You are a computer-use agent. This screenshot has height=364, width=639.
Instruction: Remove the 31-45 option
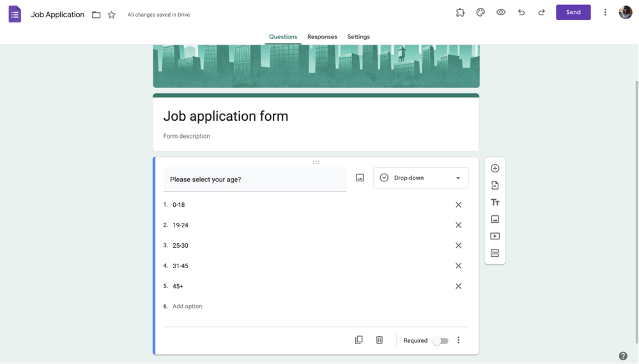click(x=458, y=266)
